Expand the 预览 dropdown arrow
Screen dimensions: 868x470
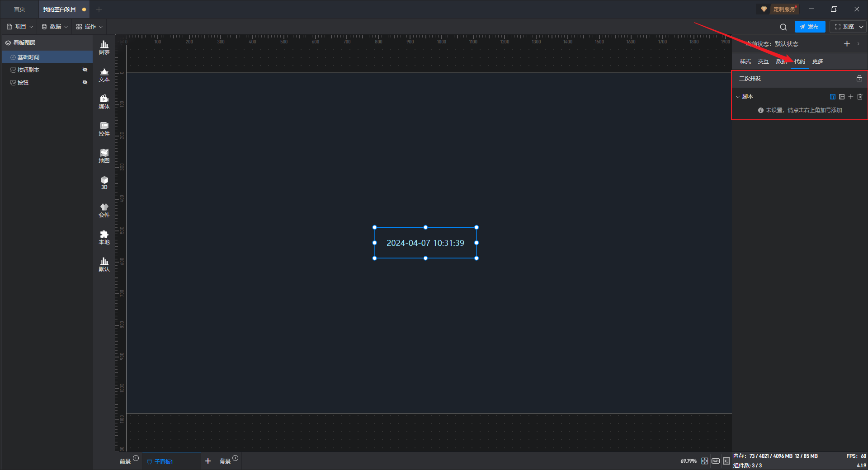tap(861, 27)
